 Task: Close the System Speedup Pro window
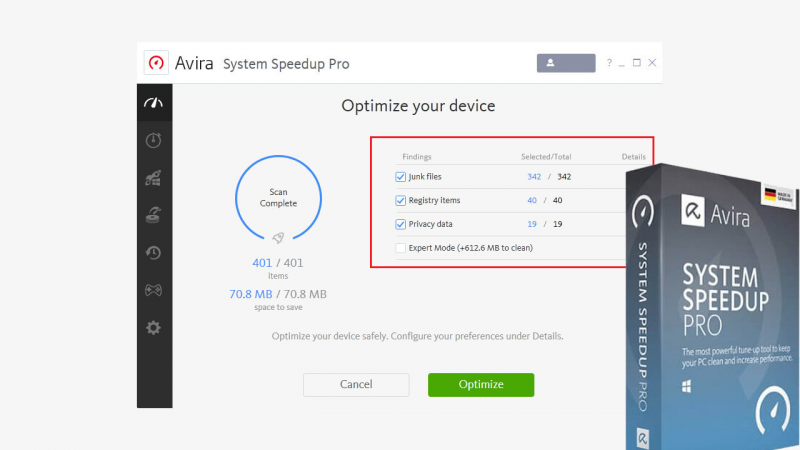[652, 63]
